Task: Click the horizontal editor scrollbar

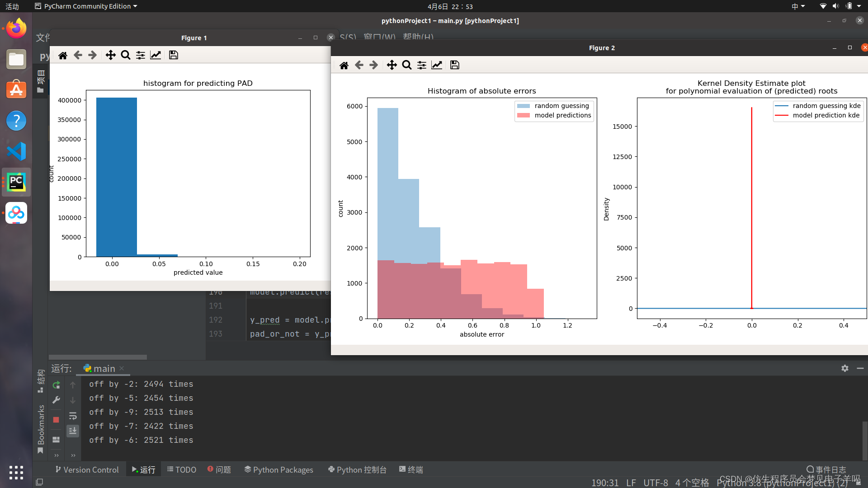Action: [98, 357]
